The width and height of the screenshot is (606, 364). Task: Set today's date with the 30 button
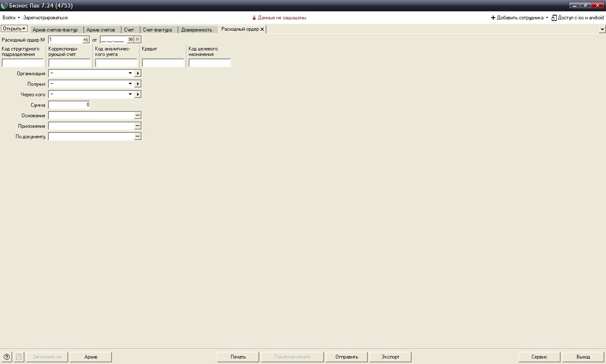(130, 40)
